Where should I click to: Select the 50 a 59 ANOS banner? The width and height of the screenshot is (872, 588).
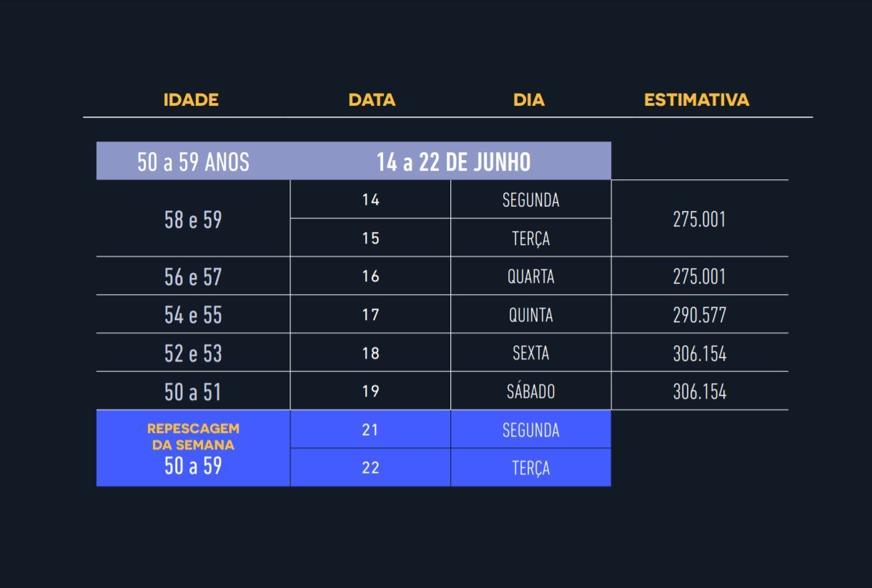point(193,162)
